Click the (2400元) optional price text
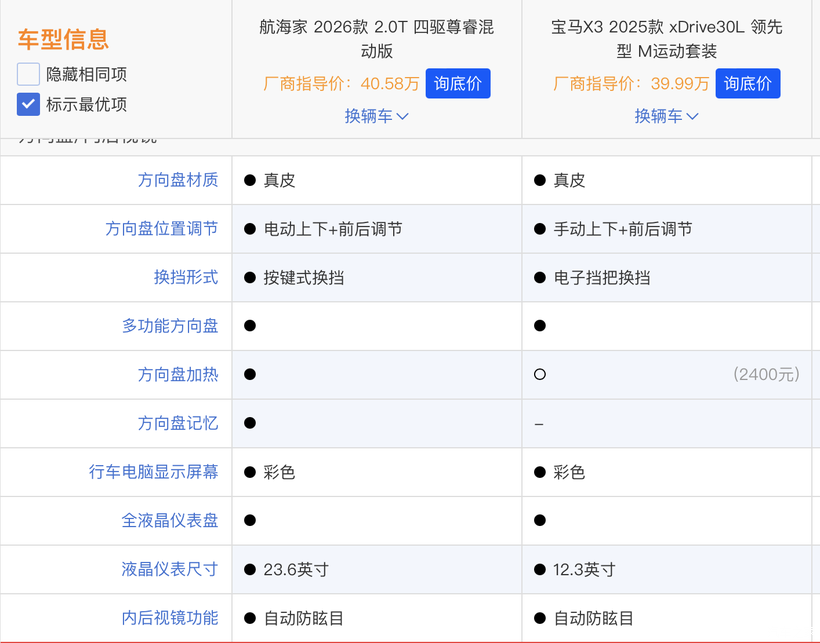This screenshot has height=643, width=820. 766,375
